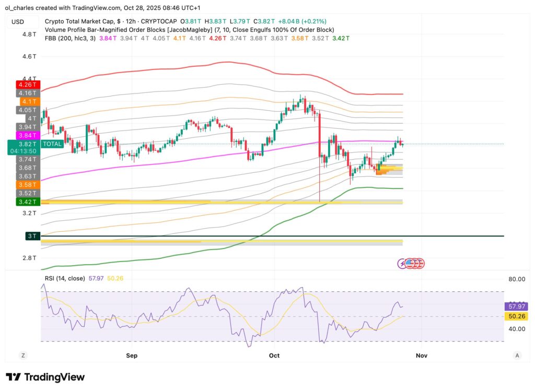Click the green TOTAL symbol tag
The height and width of the screenshot is (392, 535).
[52, 144]
